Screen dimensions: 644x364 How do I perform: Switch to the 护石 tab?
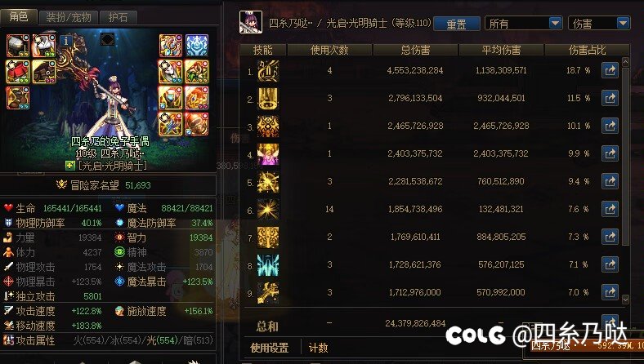119,17
